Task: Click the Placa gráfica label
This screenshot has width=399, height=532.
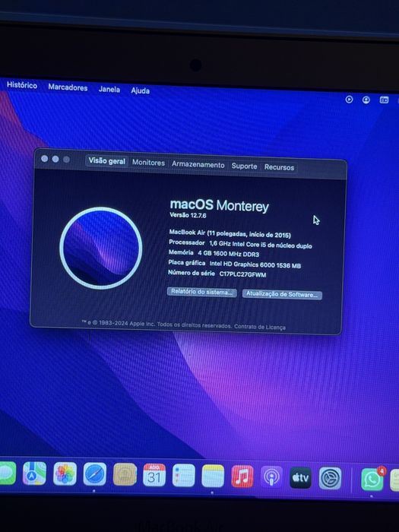Action: click(x=187, y=263)
